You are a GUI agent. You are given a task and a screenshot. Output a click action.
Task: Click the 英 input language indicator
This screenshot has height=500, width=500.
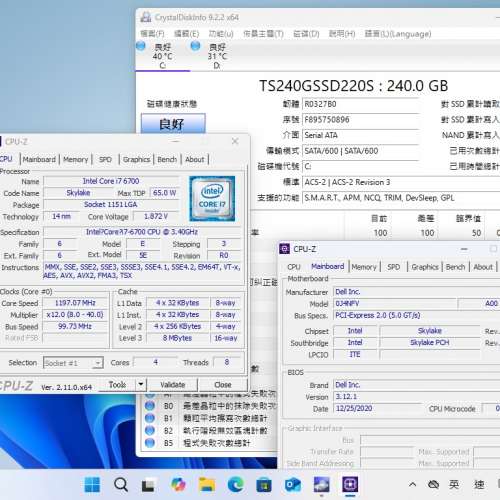(x=454, y=484)
